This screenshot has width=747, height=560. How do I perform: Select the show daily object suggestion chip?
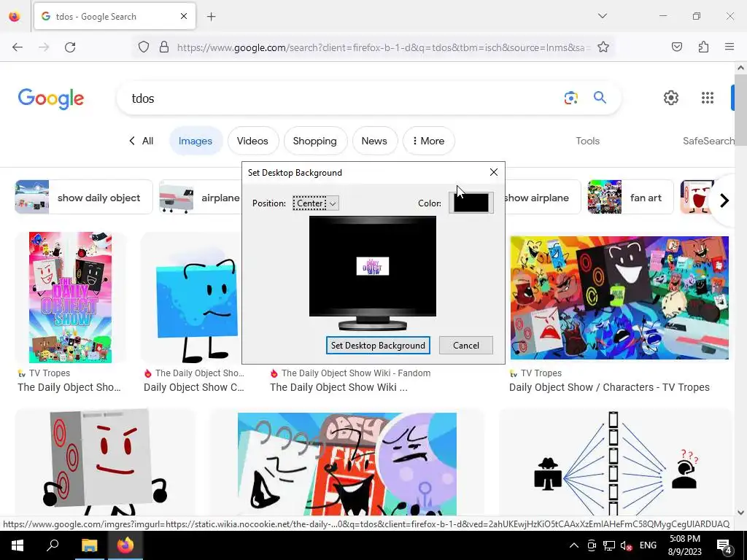pos(84,197)
